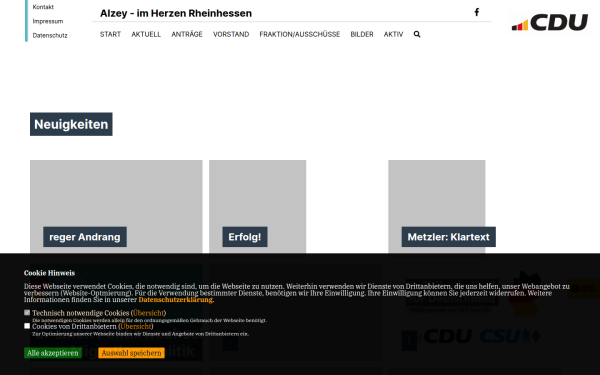Click the site title Alzey - im Herzen Rheinhessen
The image size is (600, 375).
(176, 13)
